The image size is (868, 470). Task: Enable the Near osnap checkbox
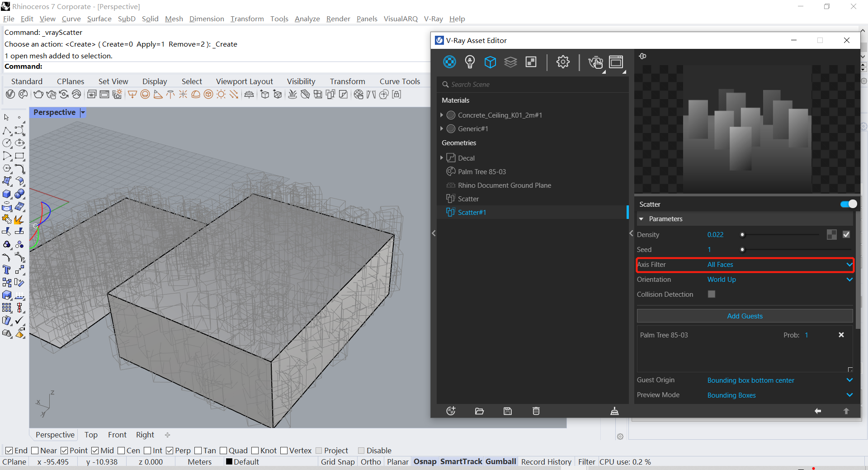click(x=35, y=451)
